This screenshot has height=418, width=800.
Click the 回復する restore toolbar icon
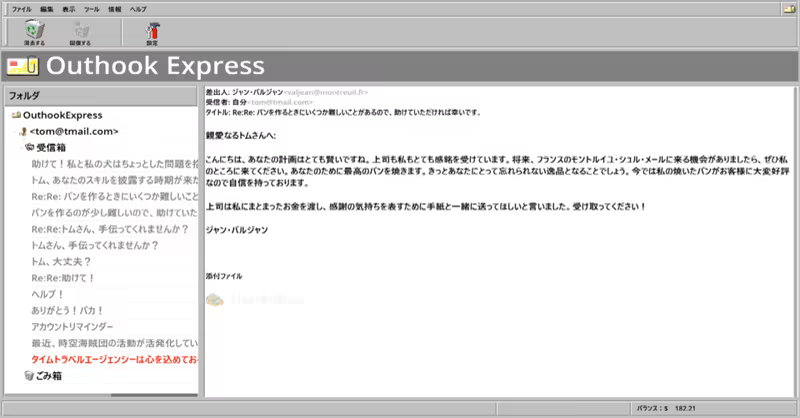pyautogui.click(x=81, y=31)
